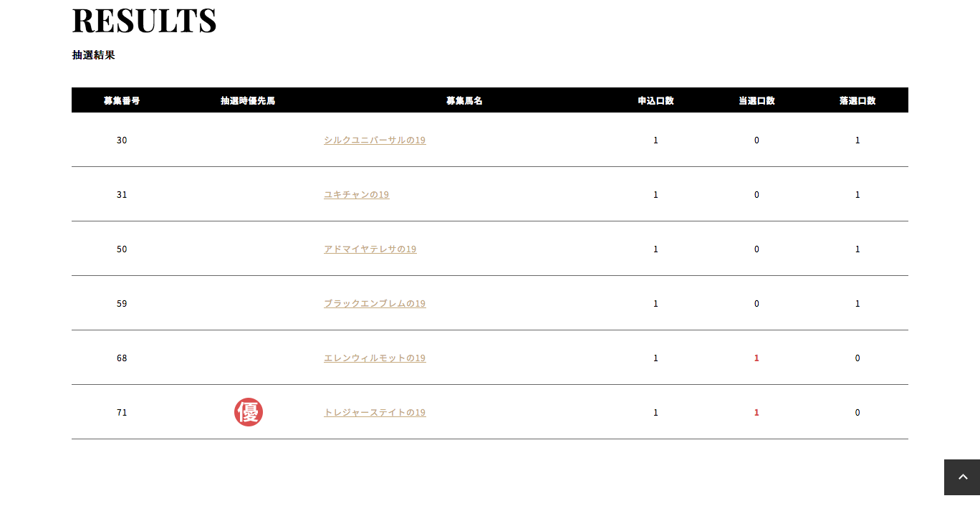Click the 当選口数 column header

coord(756,101)
